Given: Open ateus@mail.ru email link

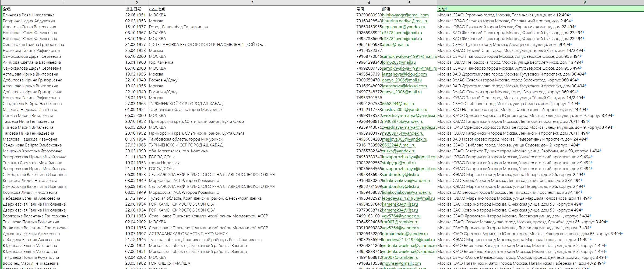Looking at the screenshot, I should coord(395,45).
